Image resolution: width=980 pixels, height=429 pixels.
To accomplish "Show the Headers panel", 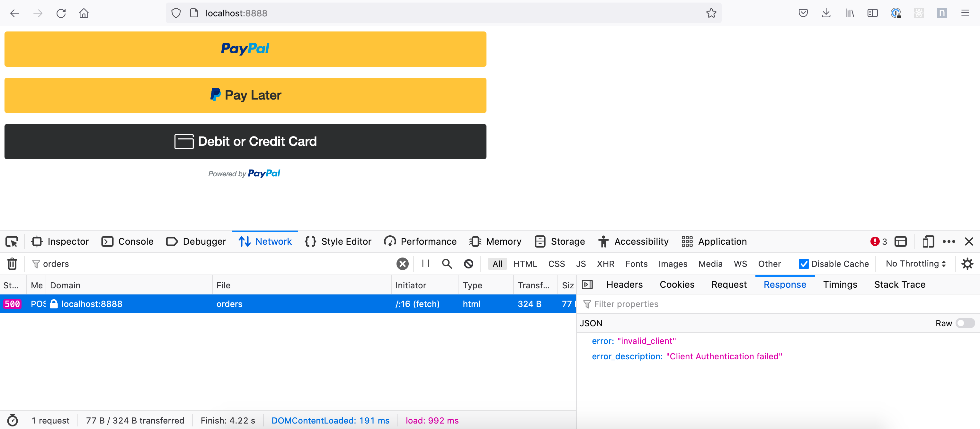I will pos(624,285).
